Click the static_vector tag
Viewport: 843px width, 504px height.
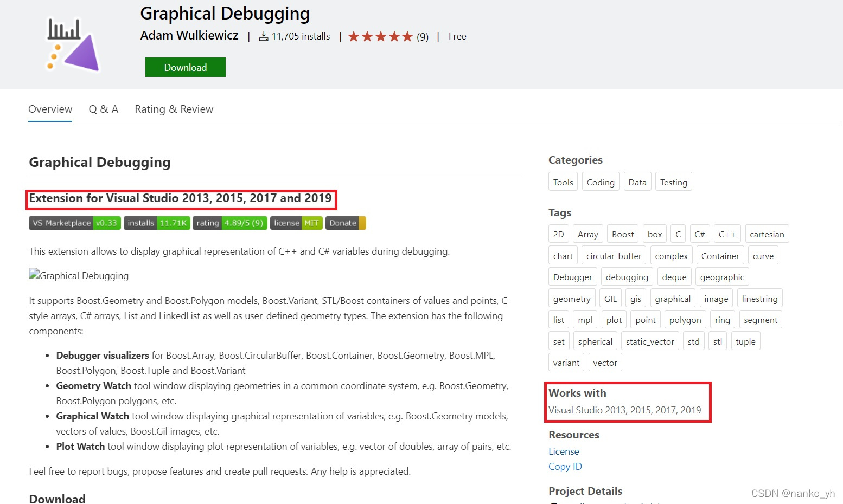[650, 341]
